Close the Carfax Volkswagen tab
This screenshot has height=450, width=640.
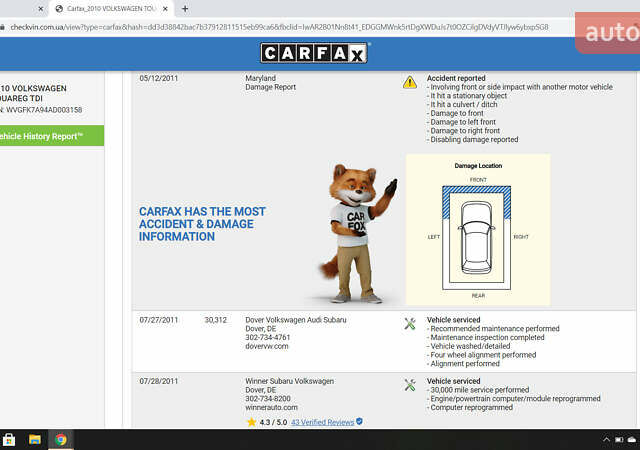pos(165,8)
